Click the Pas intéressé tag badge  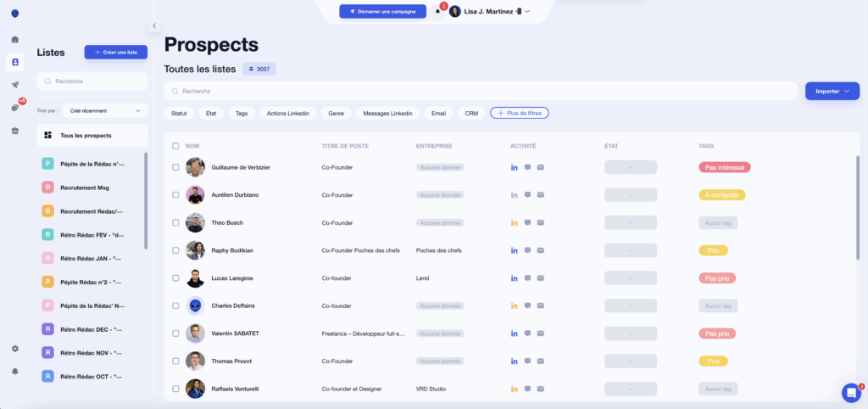[x=724, y=167]
